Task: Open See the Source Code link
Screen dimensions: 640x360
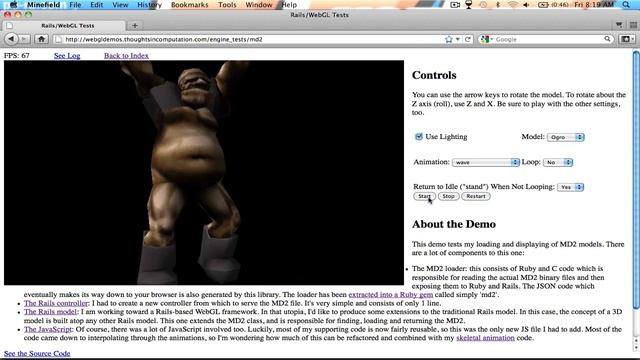Action: click(37, 353)
